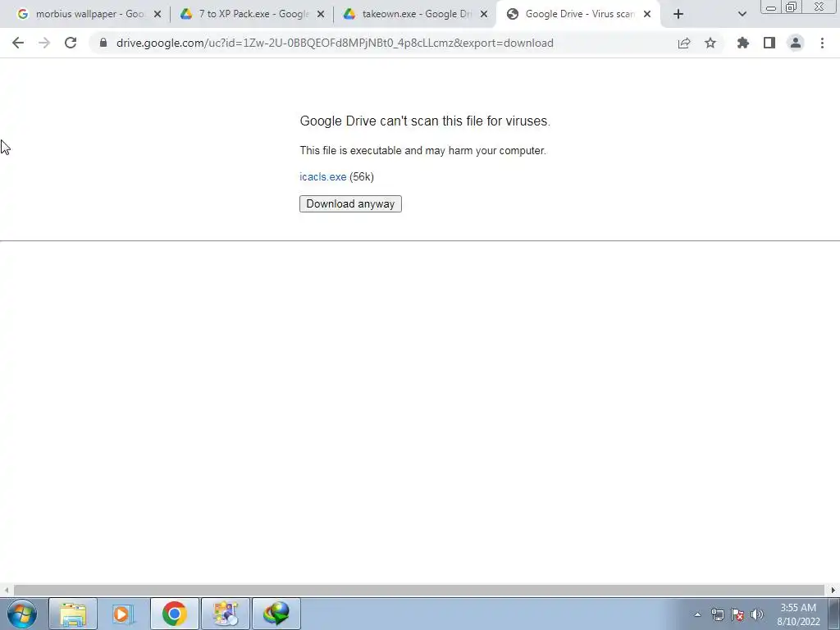840x630 pixels.
Task: Open Internet Download Manager taskbar icon
Action: [x=276, y=614]
